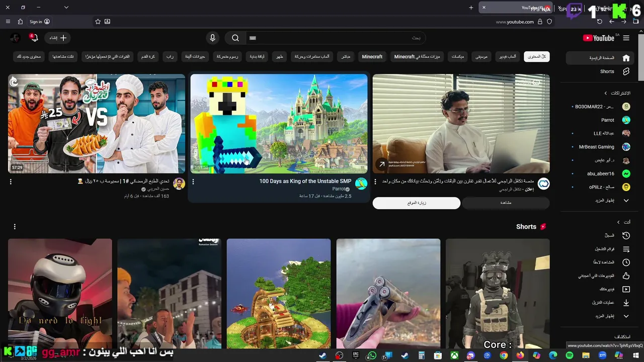
Task: Open Spotify from the taskbar
Action: (570, 355)
